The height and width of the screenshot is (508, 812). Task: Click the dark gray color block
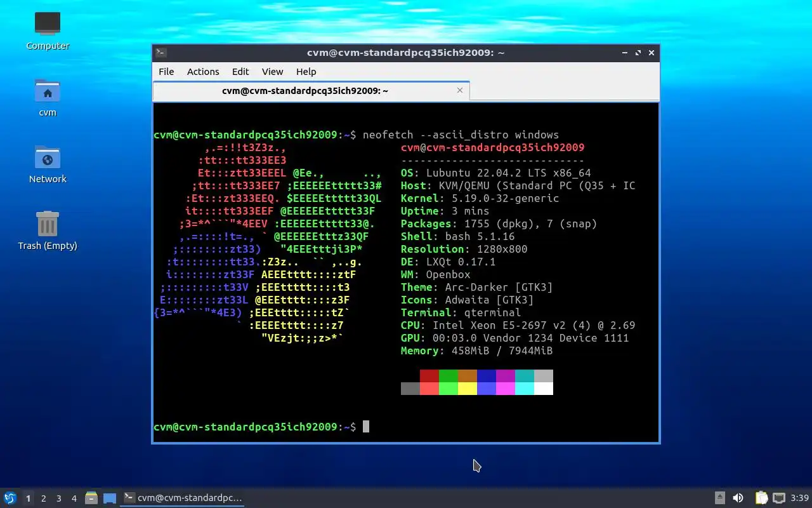[x=410, y=389]
